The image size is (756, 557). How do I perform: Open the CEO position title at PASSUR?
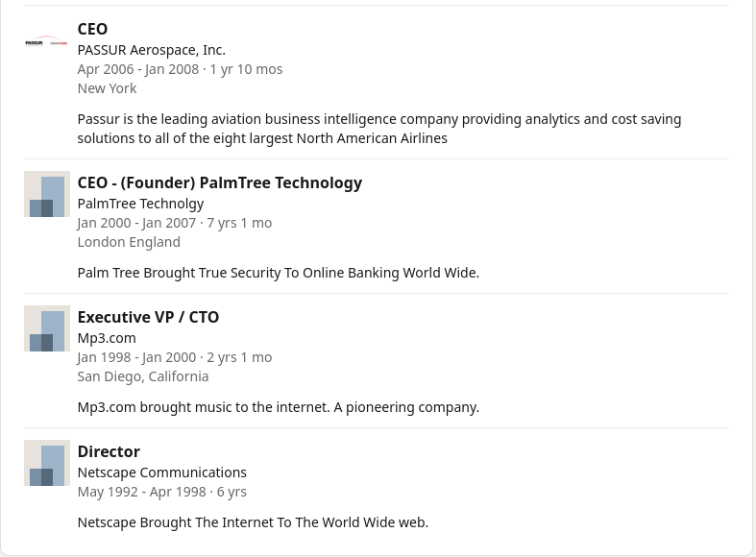92,29
